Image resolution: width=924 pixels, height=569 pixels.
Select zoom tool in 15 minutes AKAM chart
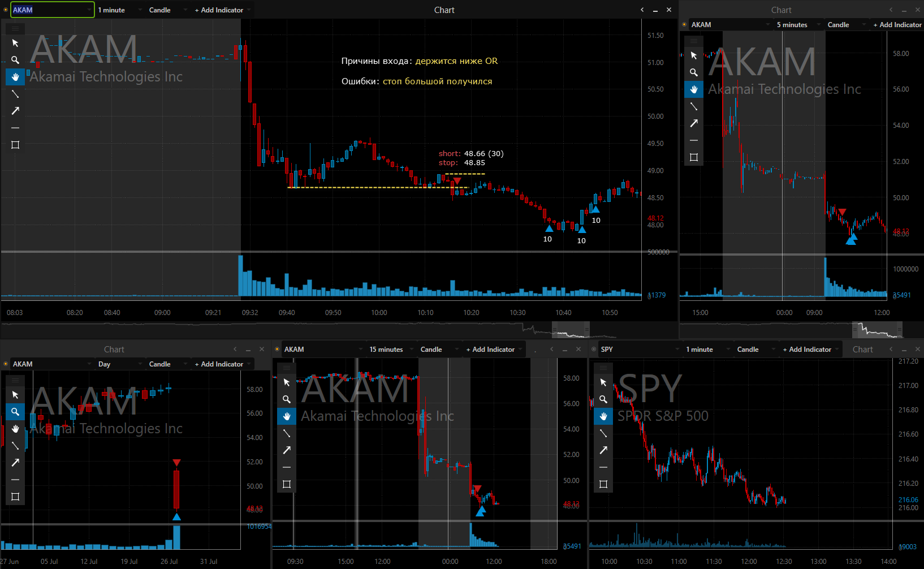tap(287, 399)
